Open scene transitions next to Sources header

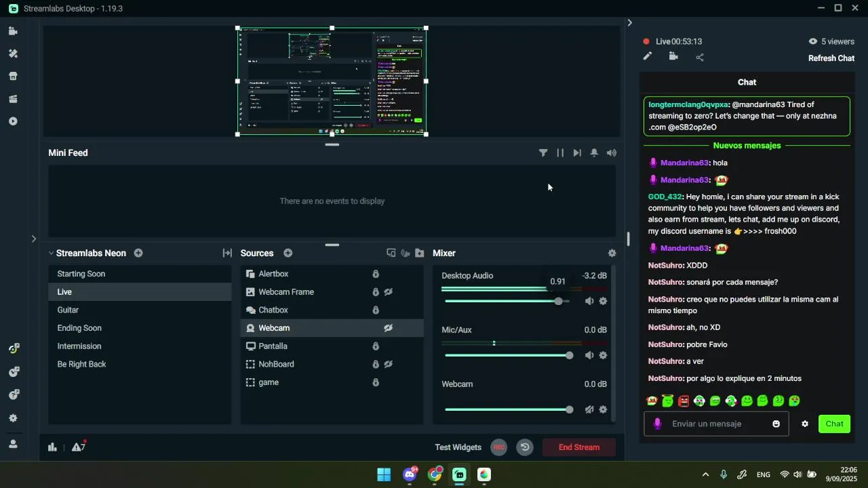tap(227, 253)
